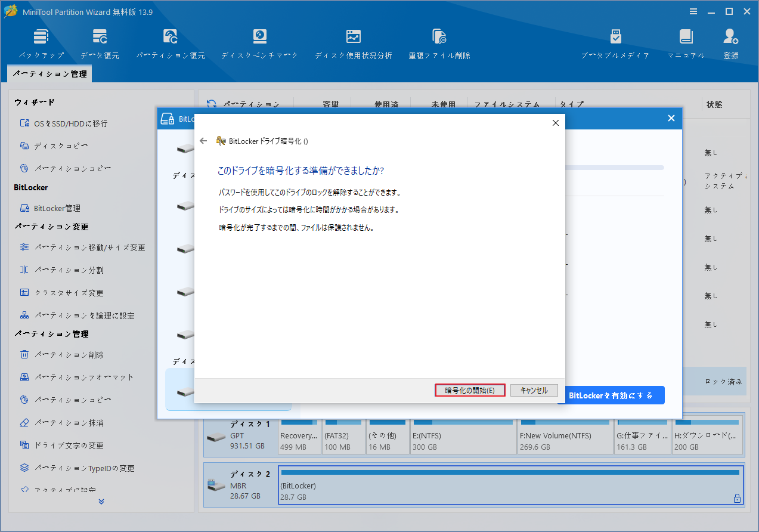Launch 重複ファイル削除 duplicate file remover
The width and height of the screenshot is (759, 532).
point(439,44)
